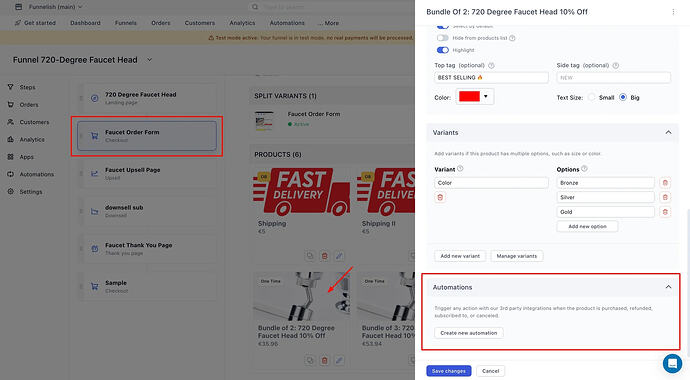Click Create new automation button
The height and width of the screenshot is (380, 690).
(469, 333)
